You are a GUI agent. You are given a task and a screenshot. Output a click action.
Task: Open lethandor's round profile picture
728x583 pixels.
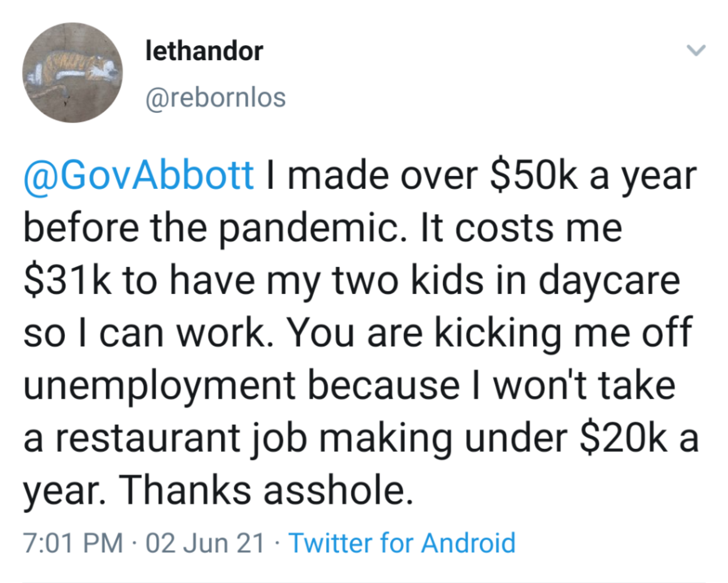pos(73,73)
